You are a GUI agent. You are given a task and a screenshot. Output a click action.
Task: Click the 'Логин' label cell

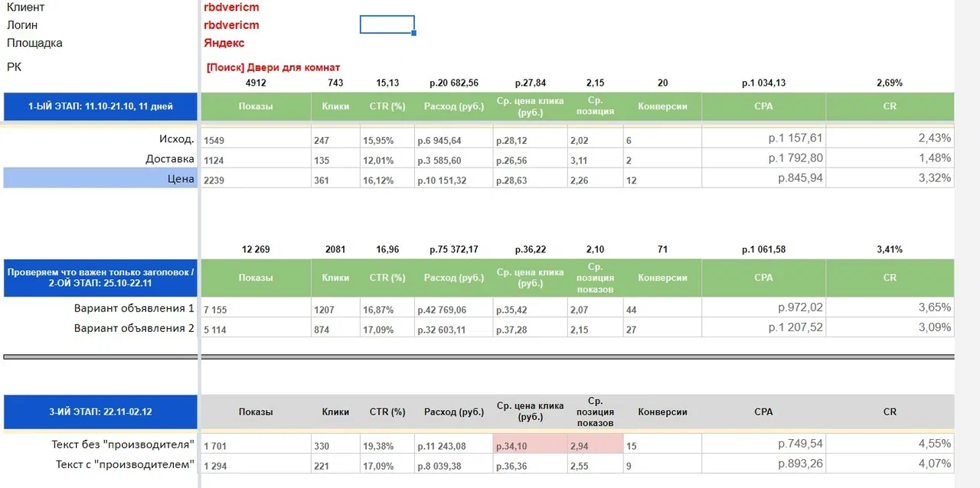coord(22,24)
